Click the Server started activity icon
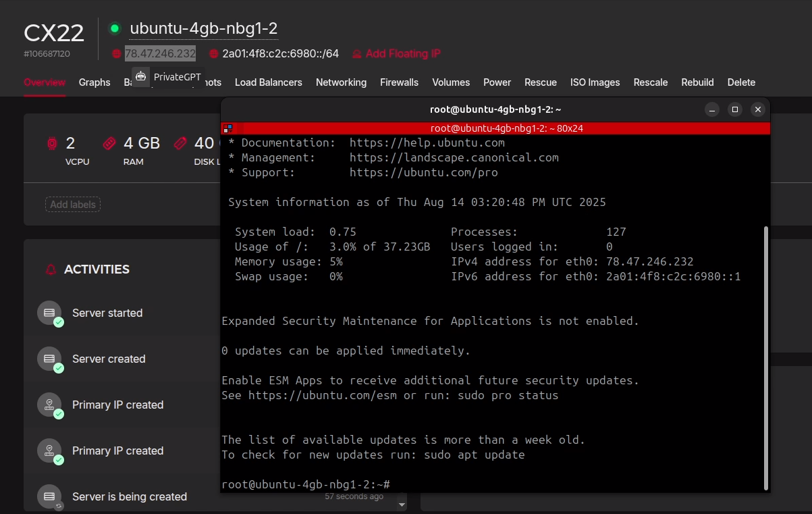Viewport: 812px width, 514px height. click(49, 313)
